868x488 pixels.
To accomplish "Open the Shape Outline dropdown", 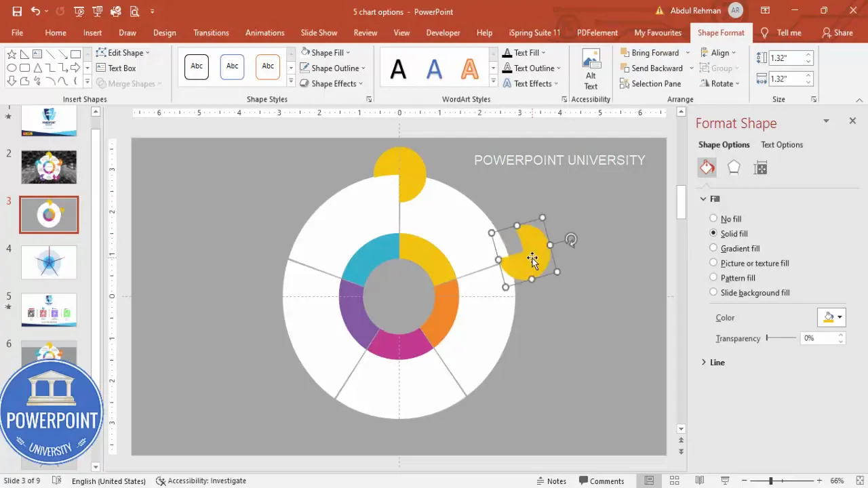I will click(332, 68).
